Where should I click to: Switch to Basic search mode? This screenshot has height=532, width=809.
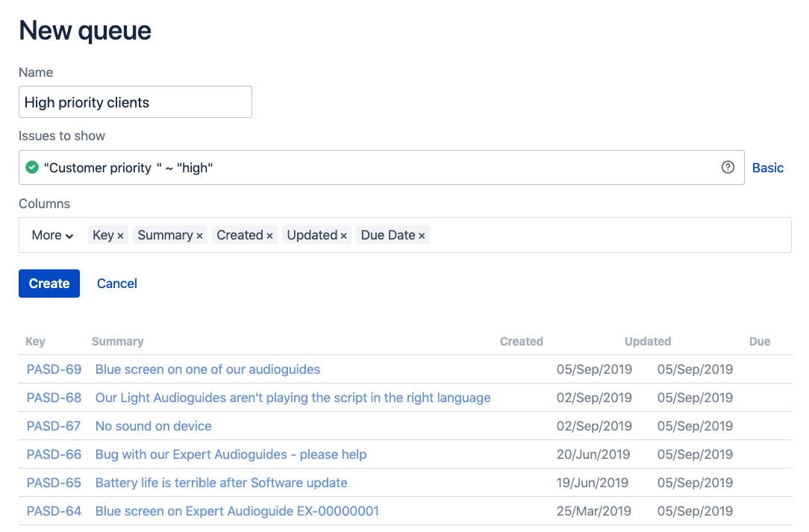pos(767,168)
